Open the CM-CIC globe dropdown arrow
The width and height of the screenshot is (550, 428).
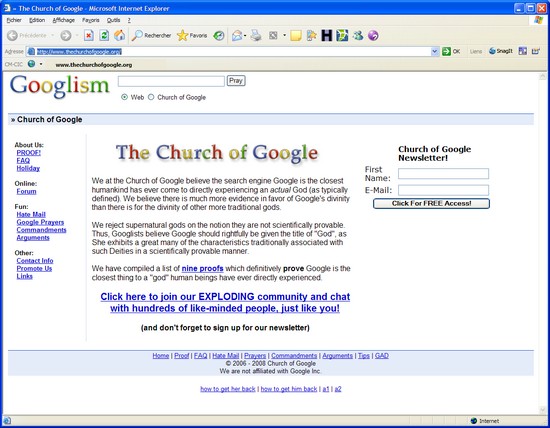41,64
